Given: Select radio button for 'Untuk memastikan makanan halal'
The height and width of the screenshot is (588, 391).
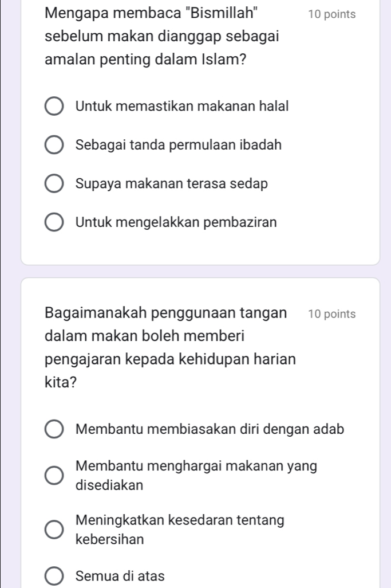Looking at the screenshot, I should click(54, 107).
